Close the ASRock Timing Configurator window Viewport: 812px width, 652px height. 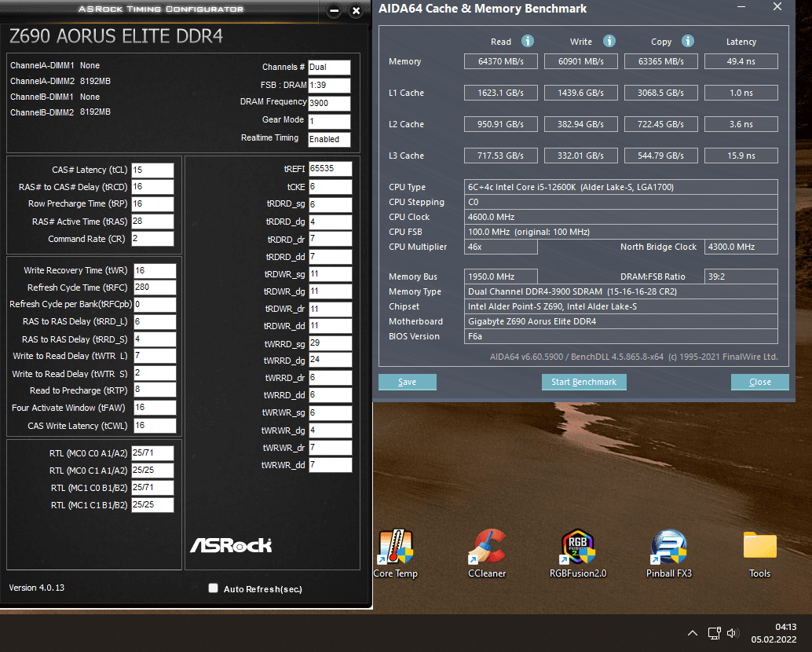coord(356,10)
